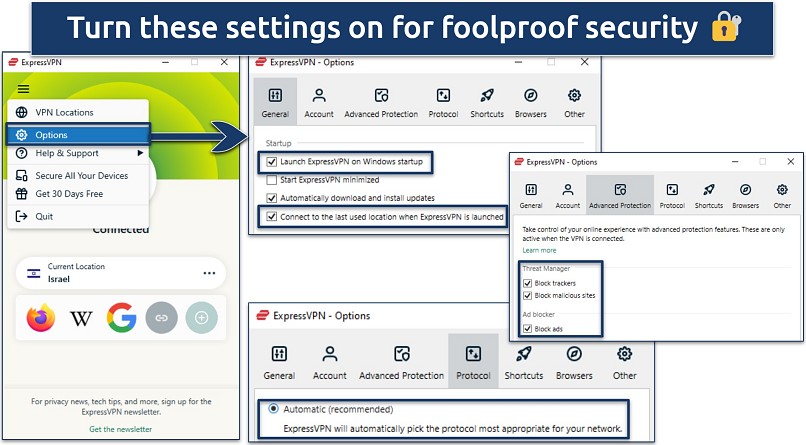Open Account tab in Advanced Protection window
Viewport: 806px width, 445px height.
pos(567,195)
